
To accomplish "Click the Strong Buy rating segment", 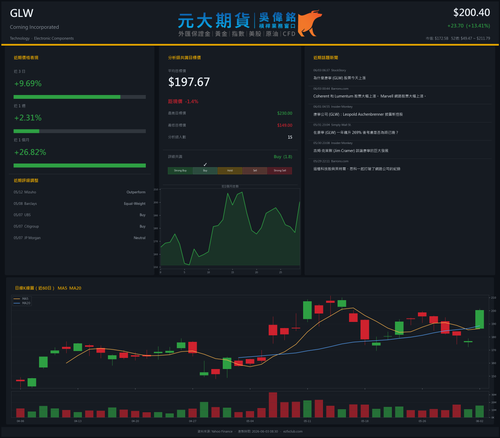I will point(180,171).
